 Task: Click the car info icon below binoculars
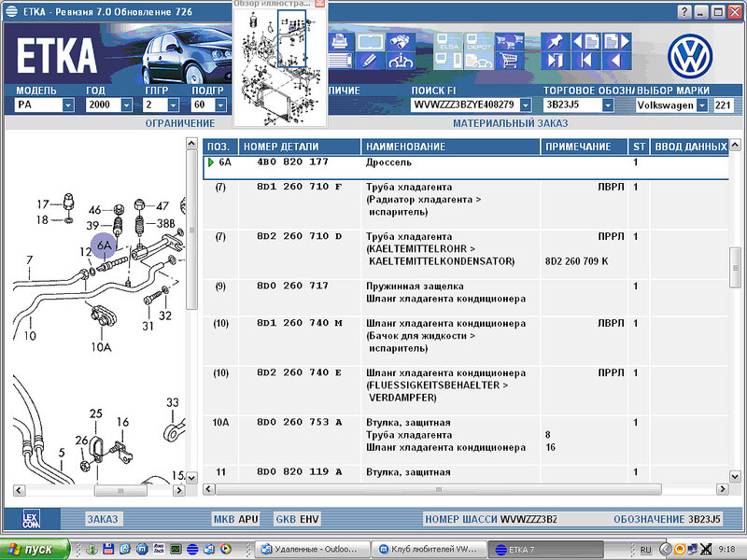401,61
